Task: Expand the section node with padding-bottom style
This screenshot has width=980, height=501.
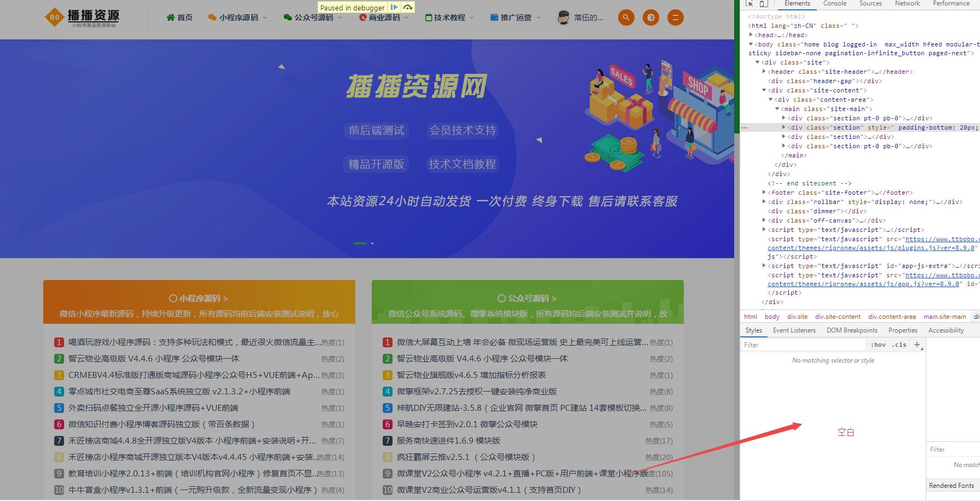Action: coord(784,127)
